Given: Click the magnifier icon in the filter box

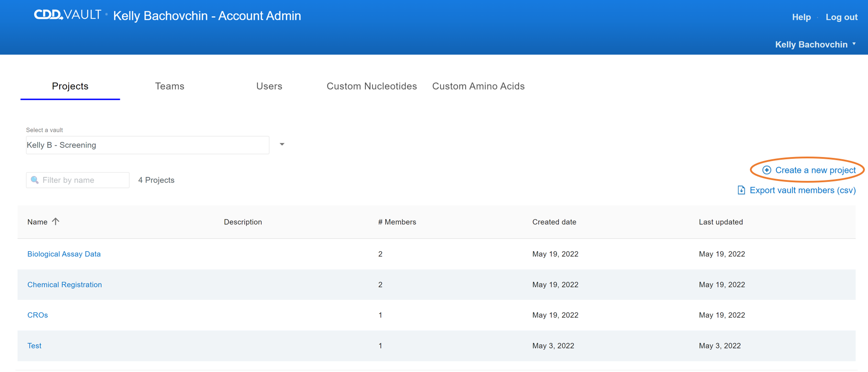Looking at the screenshot, I should tap(35, 180).
